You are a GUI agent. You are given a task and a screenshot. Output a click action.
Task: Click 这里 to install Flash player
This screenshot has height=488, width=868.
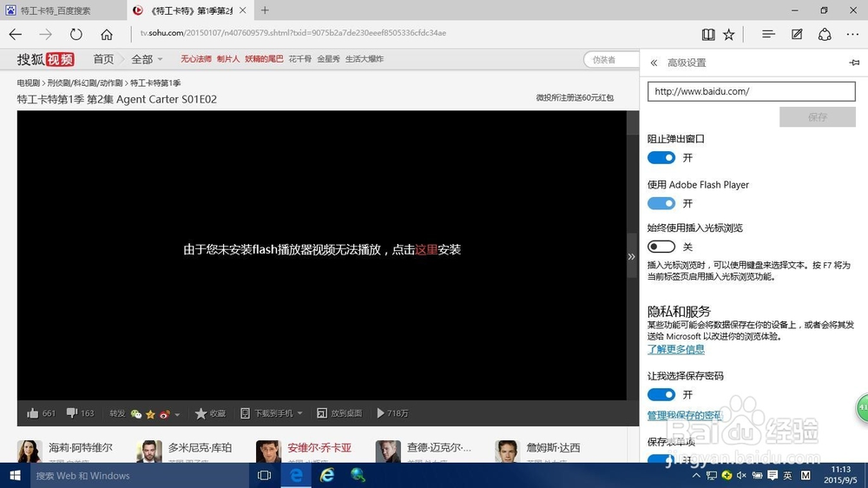pyautogui.click(x=426, y=250)
